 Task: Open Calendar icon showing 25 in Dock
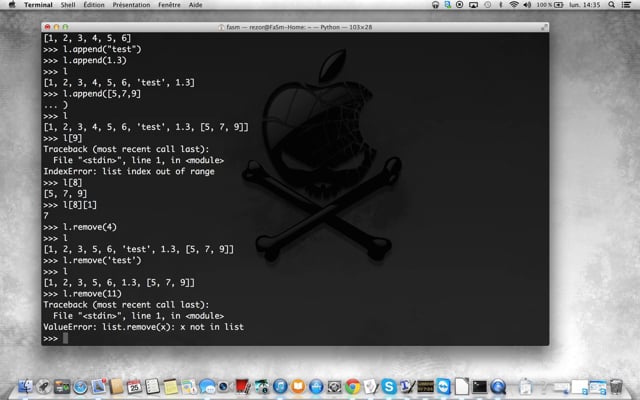[134, 386]
